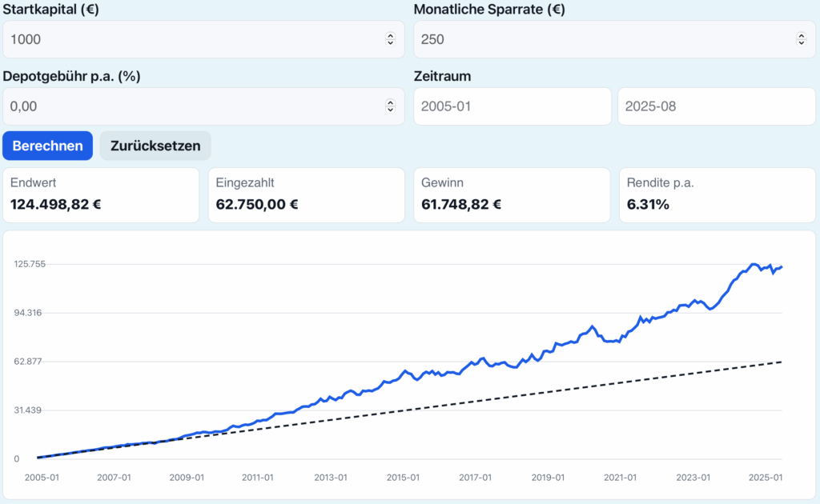
Task: Click the Gewinn result card
Action: (512, 195)
